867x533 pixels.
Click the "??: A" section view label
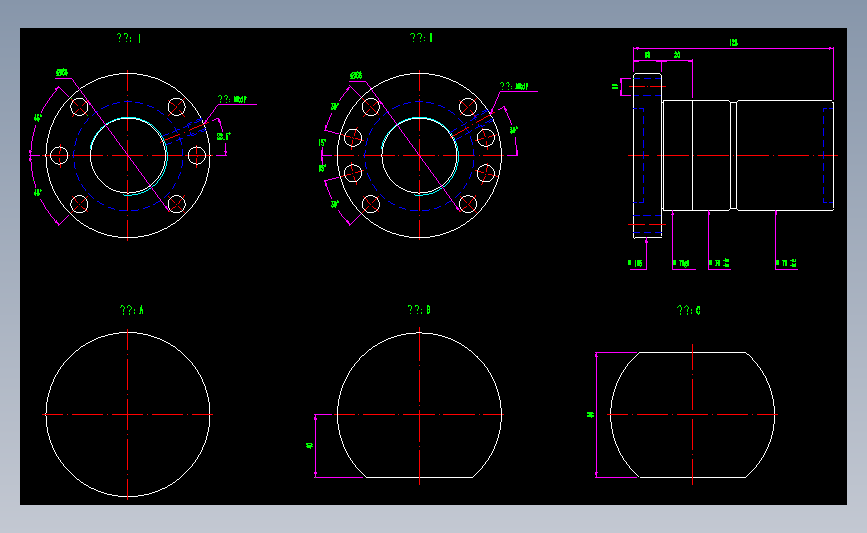click(x=132, y=310)
